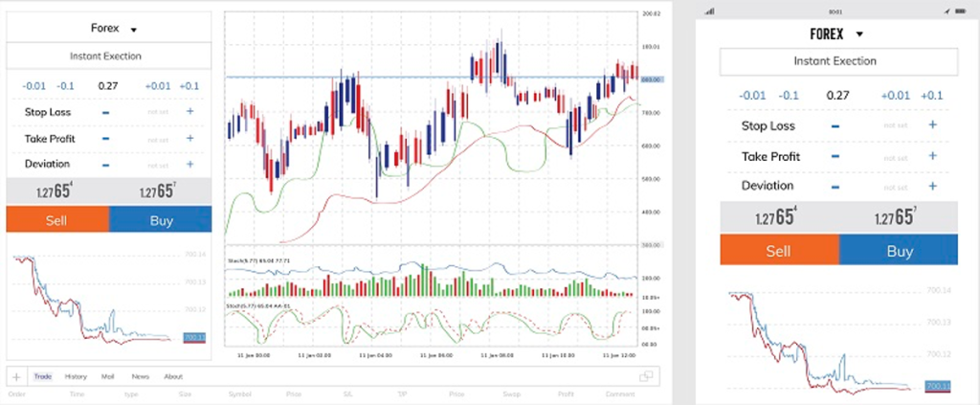Click buy price 1.2765 above mobile Buy
The image size is (980, 405).
[896, 217]
